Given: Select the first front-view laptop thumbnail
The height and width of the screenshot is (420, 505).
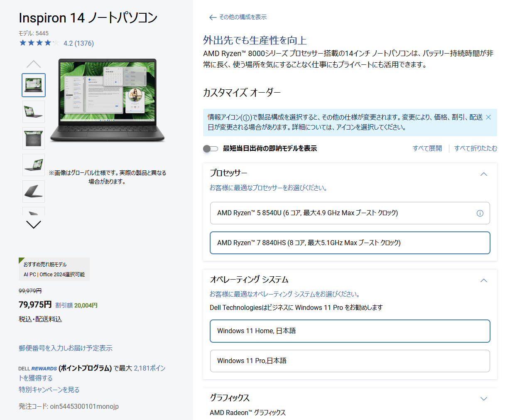Looking at the screenshot, I should 34,85.
